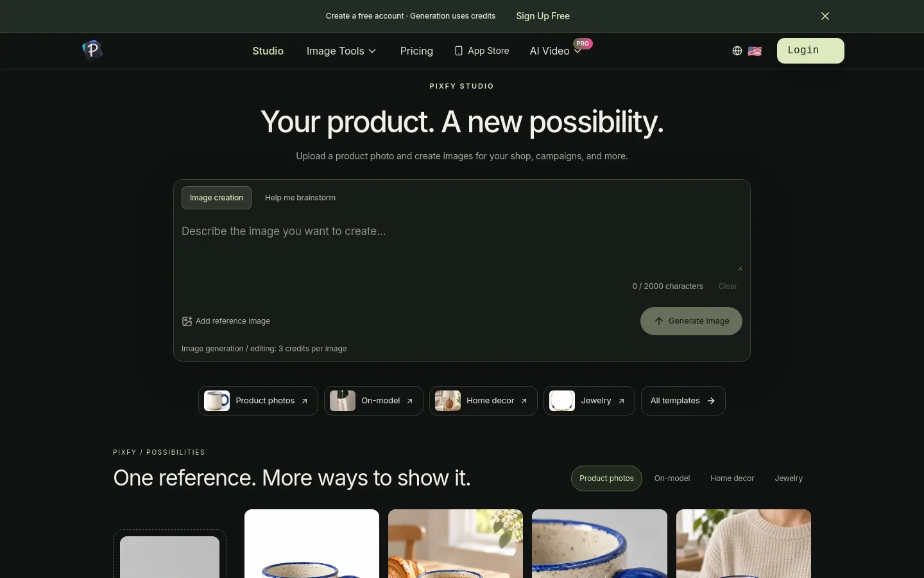Click the Add reference image icon

click(x=187, y=321)
